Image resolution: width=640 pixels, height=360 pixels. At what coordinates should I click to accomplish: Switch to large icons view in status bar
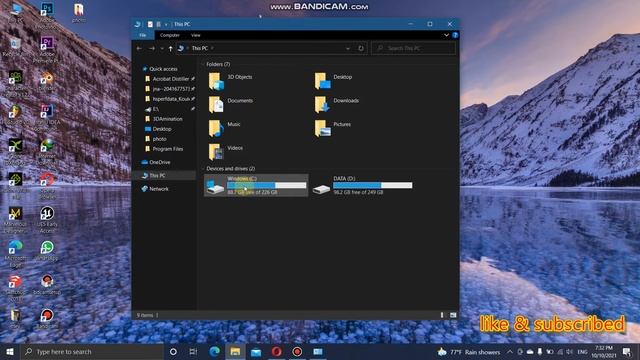tap(453, 315)
